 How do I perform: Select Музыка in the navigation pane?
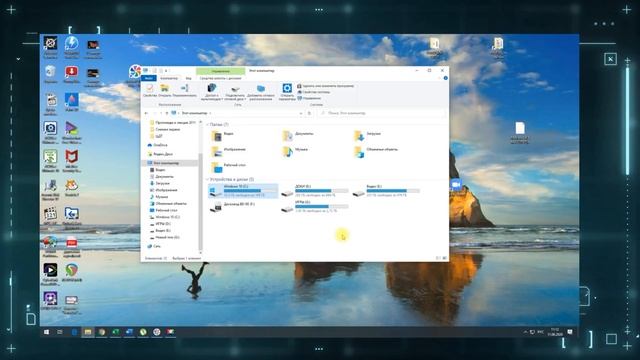click(159, 197)
